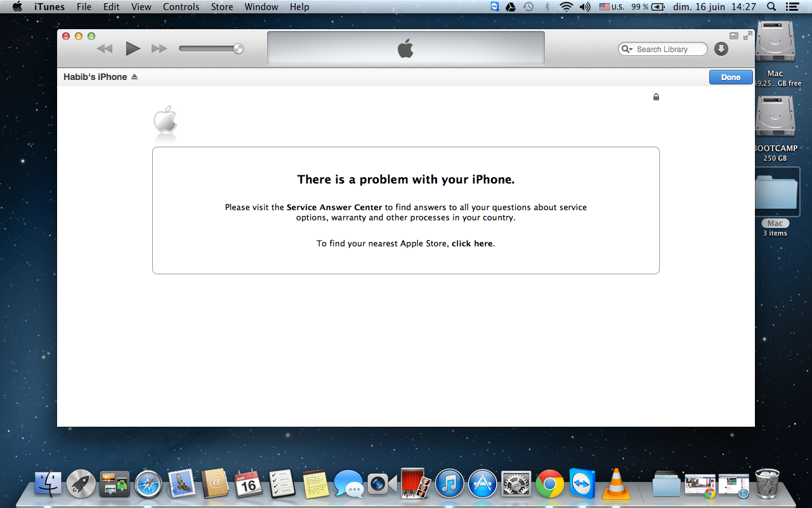The height and width of the screenshot is (508, 812).
Task: Open the Time Machine menu bar icon
Action: [528, 7]
